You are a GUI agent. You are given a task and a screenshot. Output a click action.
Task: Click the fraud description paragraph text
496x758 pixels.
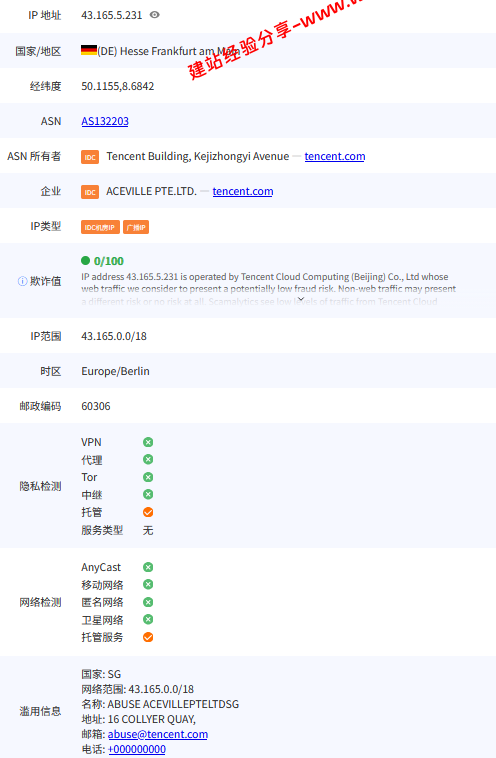click(x=268, y=289)
